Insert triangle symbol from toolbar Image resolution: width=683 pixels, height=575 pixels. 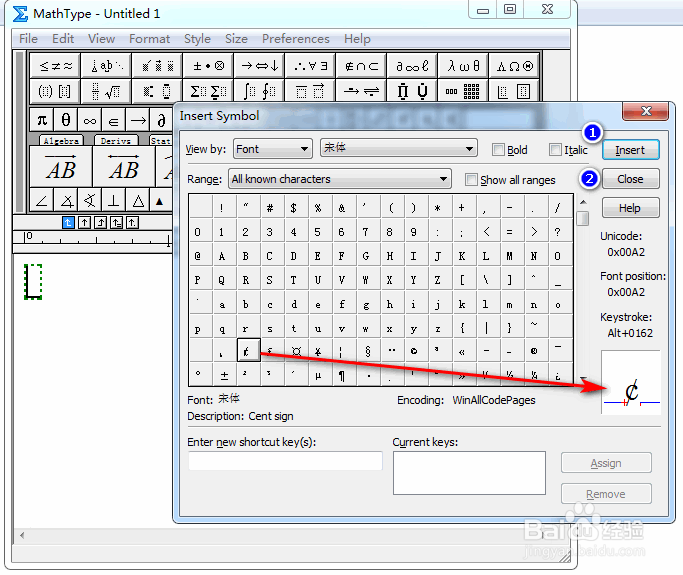(138, 200)
